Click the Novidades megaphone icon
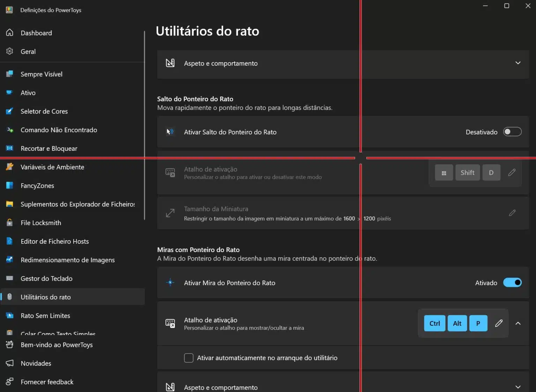The image size is (536, 392). coord(10,363)
